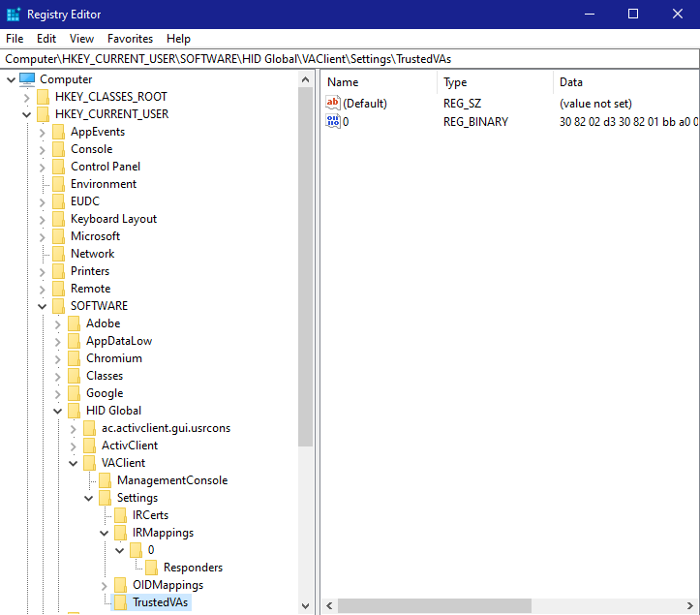Click the ManagementConsole folder icon
700x615 pixels.
coord(105,480)
